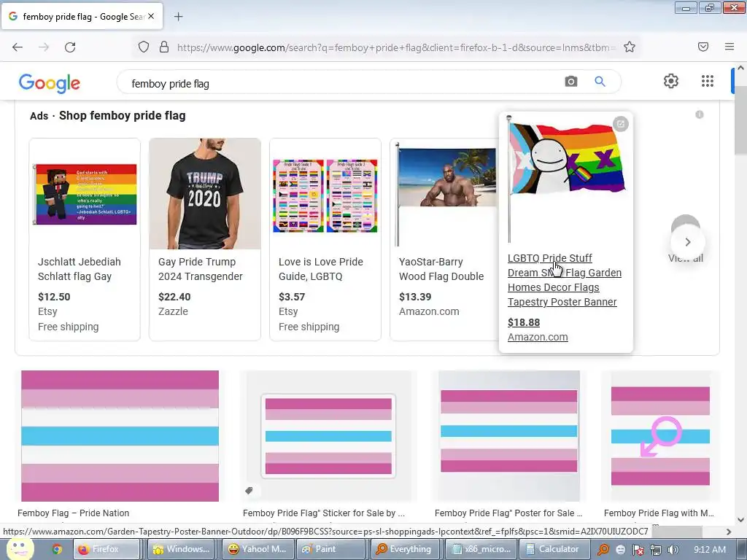Screen dimensions: 747x560
Task: Open a new tab with the plus button
Action: (178, 17)
